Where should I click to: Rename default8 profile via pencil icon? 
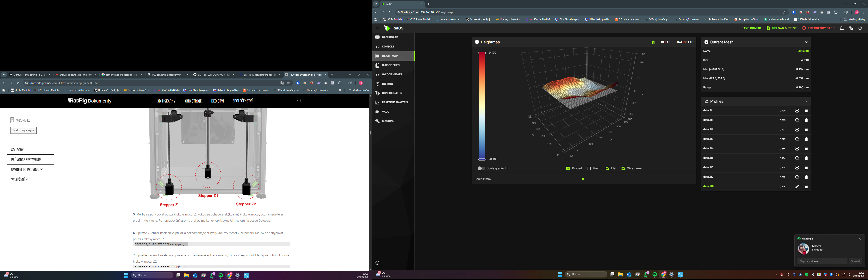click(x=797, y=187)
